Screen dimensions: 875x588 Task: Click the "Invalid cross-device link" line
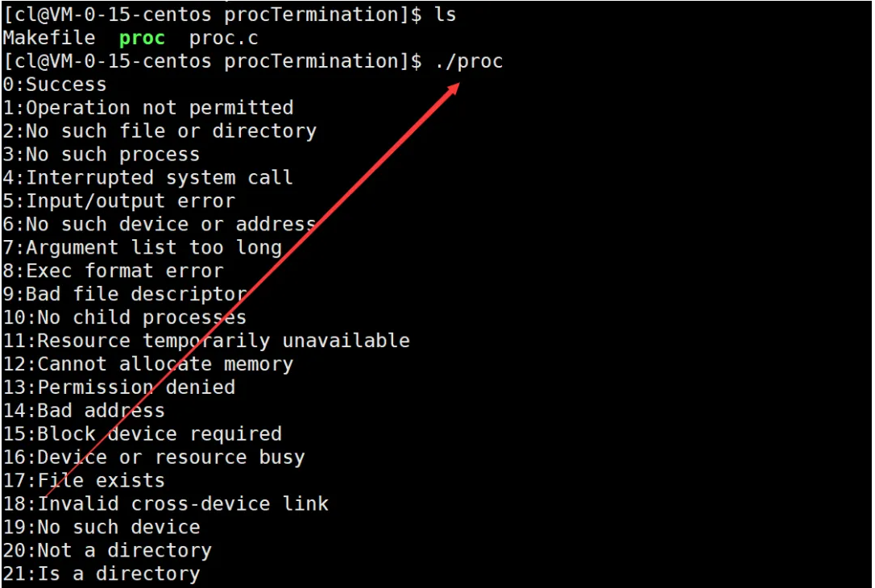point(166,504)
